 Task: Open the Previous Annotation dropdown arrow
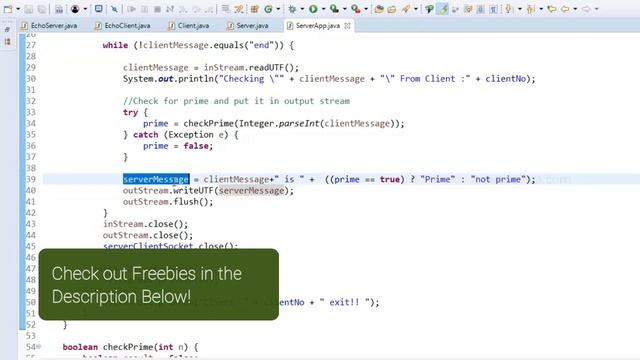541,9
